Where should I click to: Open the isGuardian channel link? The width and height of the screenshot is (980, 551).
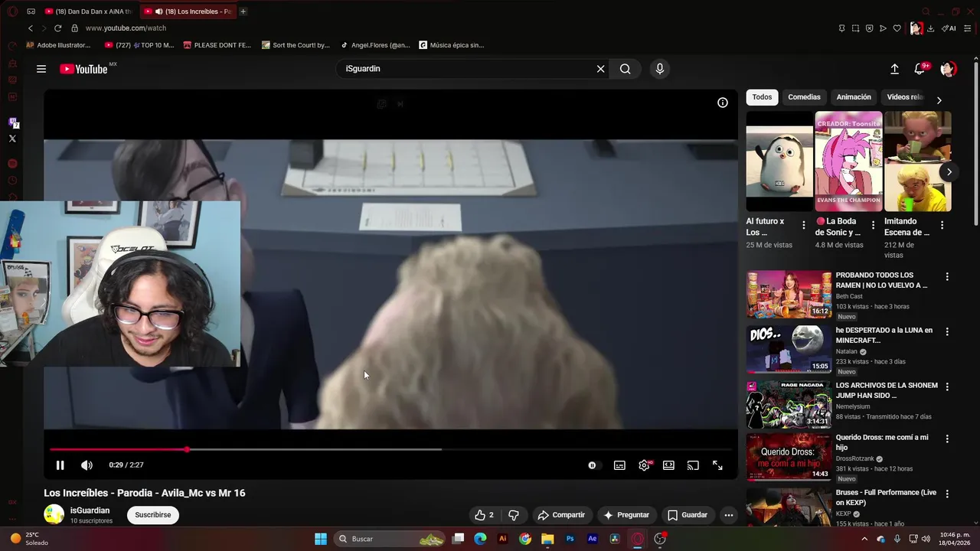[90, 510]
